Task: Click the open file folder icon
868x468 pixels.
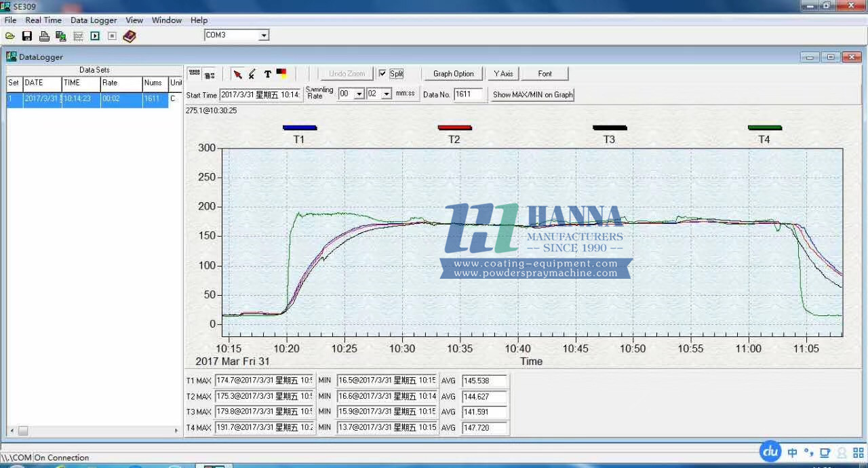Action: [9, 36]
